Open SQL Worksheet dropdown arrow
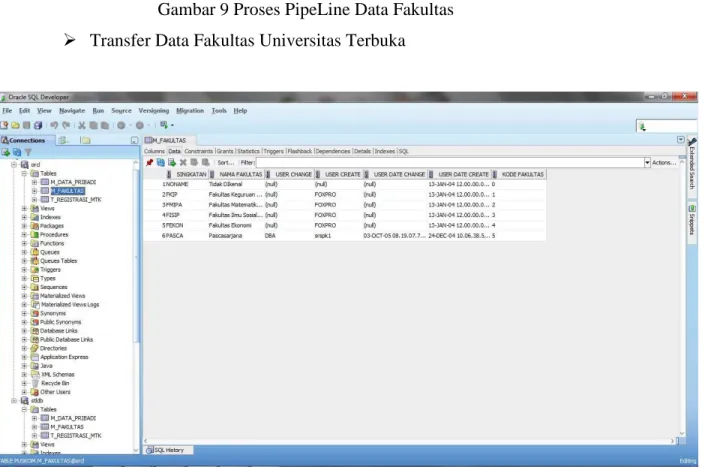705x467 pixels. point(172,125)
